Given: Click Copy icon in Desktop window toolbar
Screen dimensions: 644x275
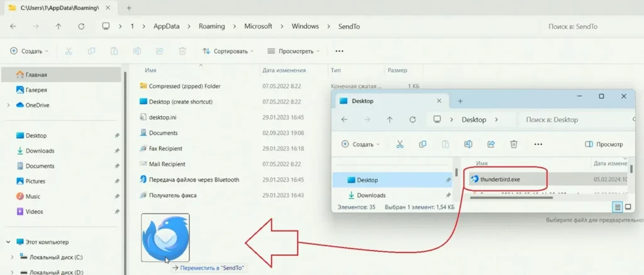Looking at the screenshot, I should point(423,144).
